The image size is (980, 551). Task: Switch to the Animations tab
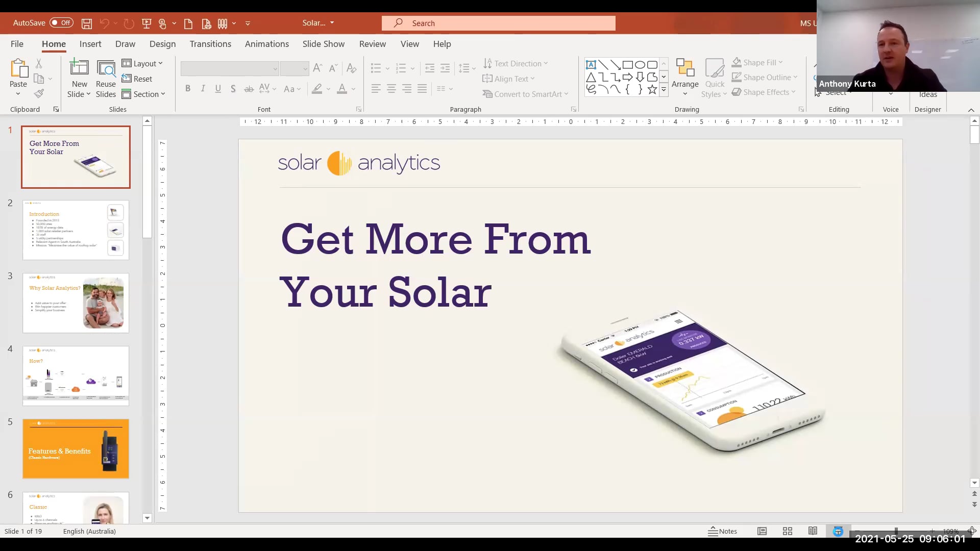[267, 44]
